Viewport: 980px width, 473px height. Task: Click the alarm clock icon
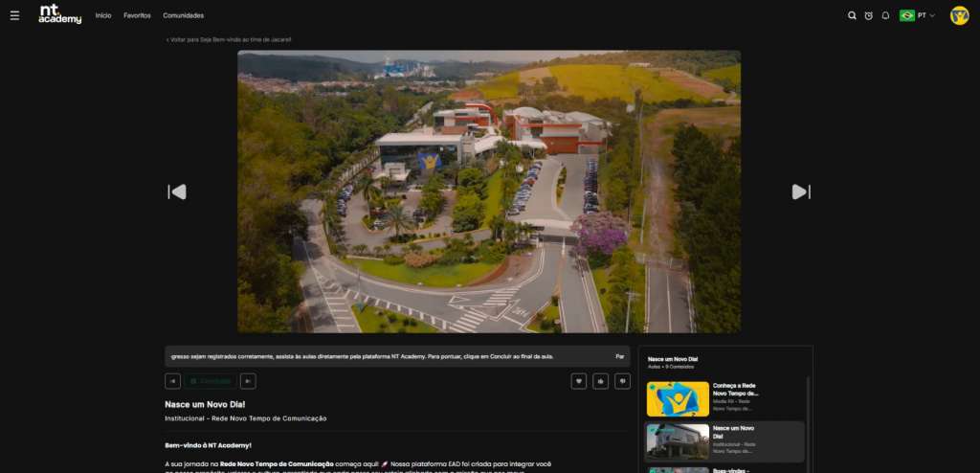pos(868,15)
